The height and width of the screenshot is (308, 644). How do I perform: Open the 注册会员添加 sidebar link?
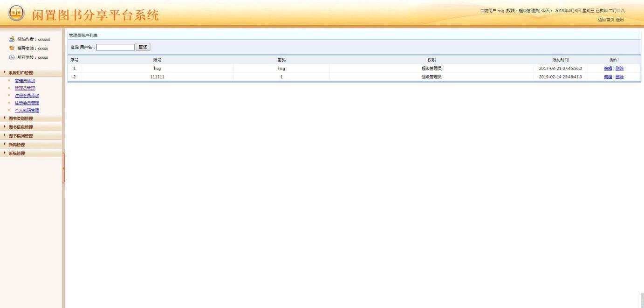point(27,96)
